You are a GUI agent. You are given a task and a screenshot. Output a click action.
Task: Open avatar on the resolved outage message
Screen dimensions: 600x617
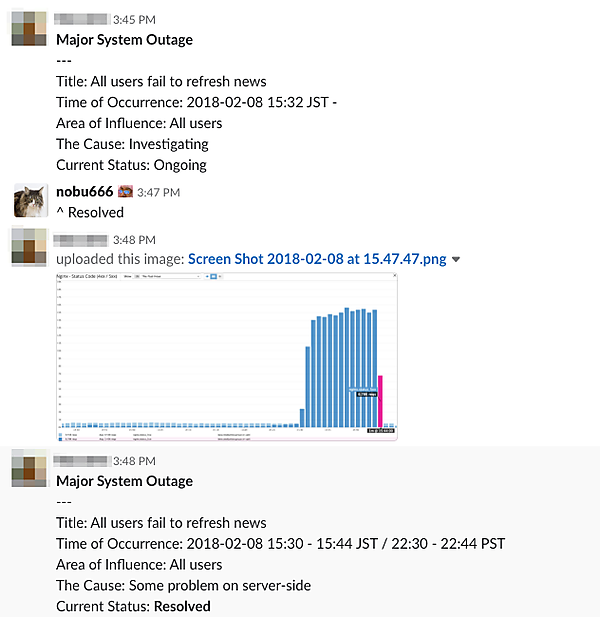(x=29, y=468)
